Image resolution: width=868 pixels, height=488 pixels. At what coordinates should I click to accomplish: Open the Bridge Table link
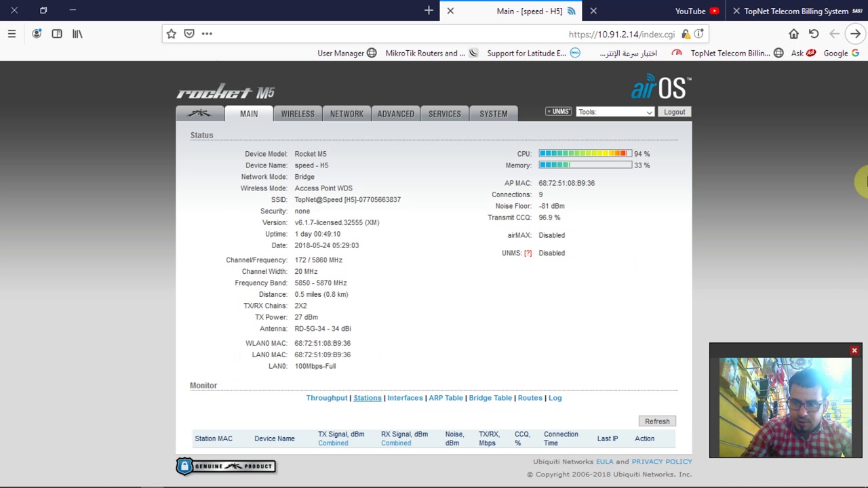[x=490, y=398]
